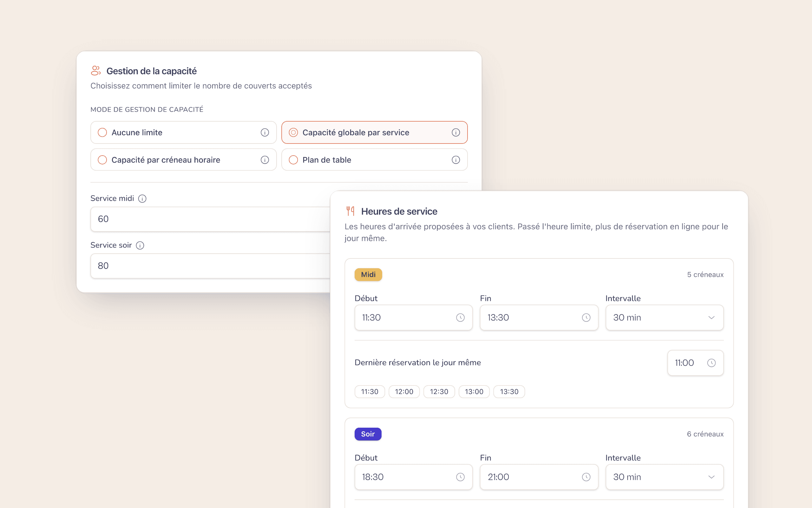
Task: Click the clock icon in Soir Fin field
Action: point(586,477)
